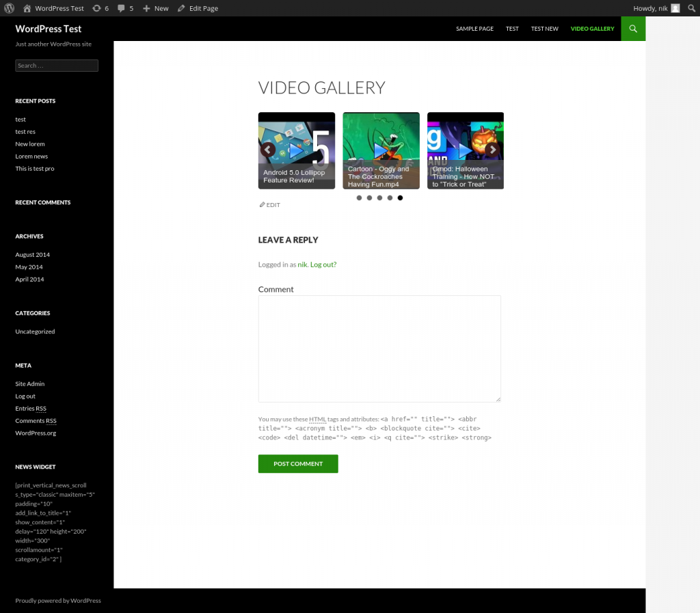Open the SAMPLE PAGE menu item
Screen dimensions: 700x613
[474, 29]
